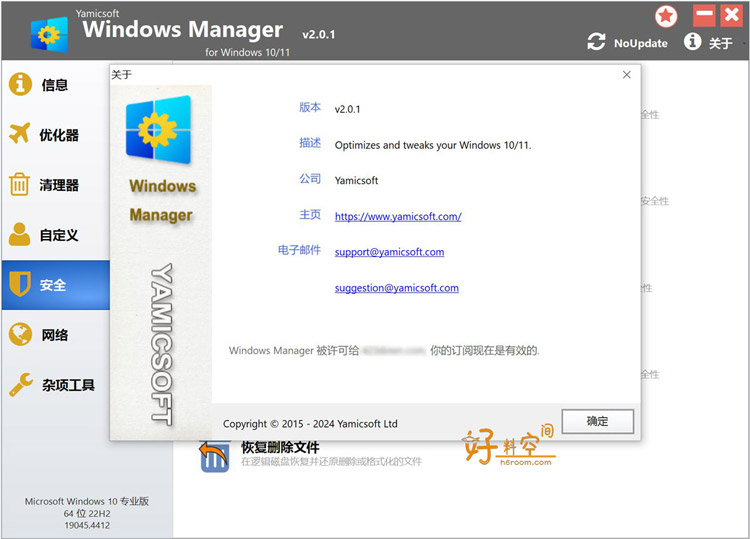Open the 清理器 (Cleaner) section

coord(55,185)
